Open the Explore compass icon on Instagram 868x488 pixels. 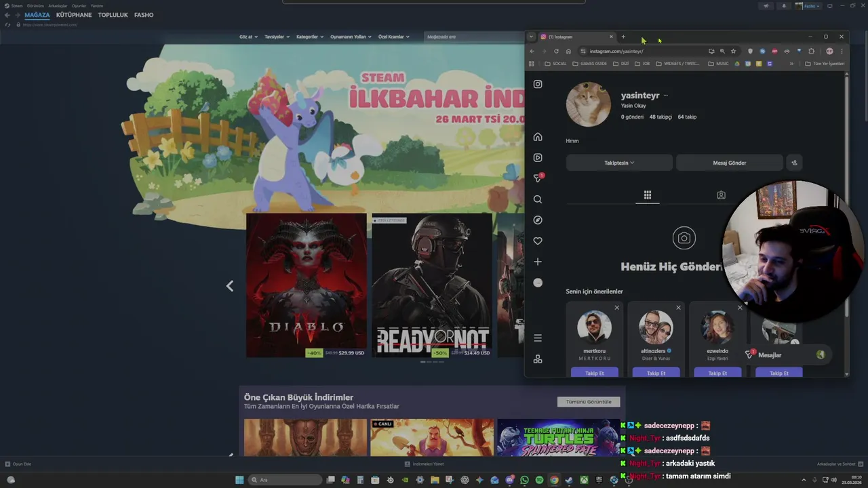coord(538,220)
